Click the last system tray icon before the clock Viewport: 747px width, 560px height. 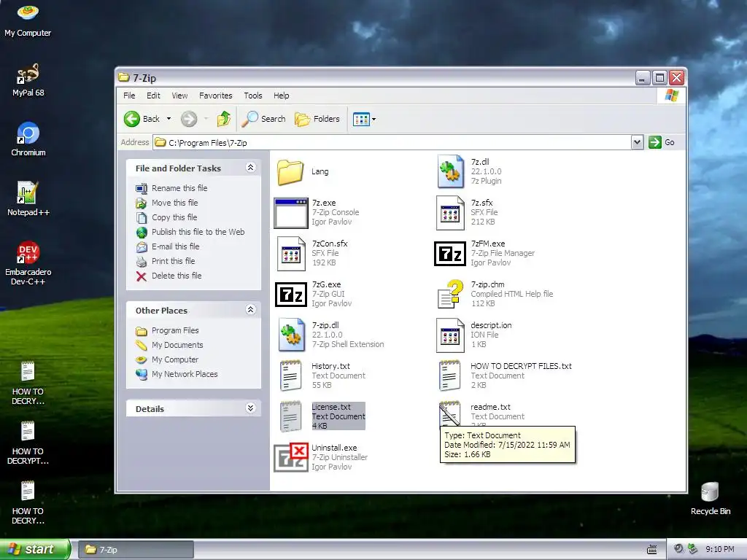693,549
